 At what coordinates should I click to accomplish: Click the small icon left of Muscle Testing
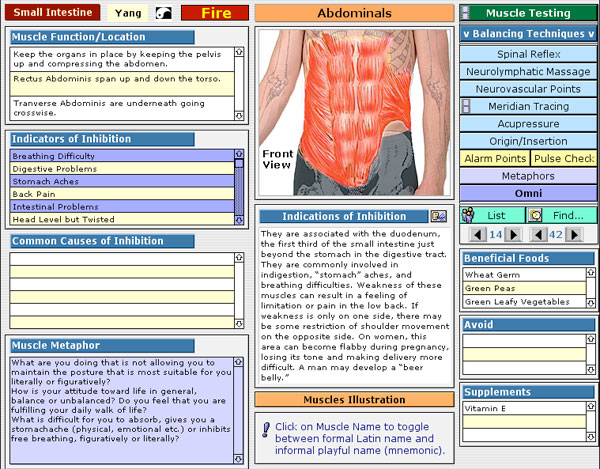click(465, 13)
